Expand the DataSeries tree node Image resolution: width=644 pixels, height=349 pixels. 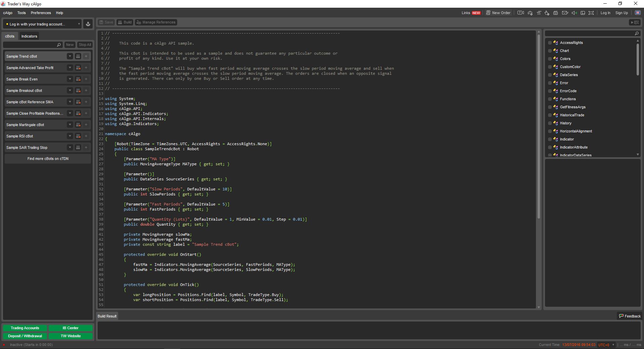[x=550, y=75]
